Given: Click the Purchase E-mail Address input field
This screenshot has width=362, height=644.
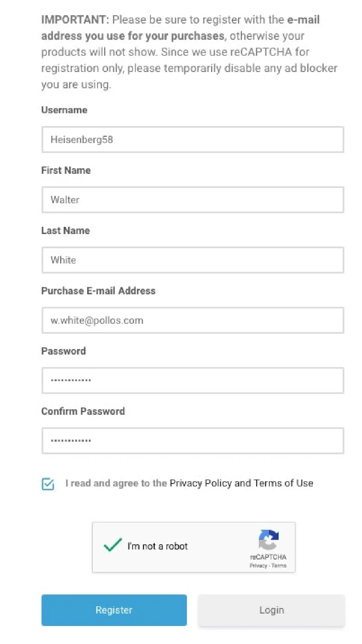Looking at the screenshot, I should pyautogui.click(x=193, y=320).
